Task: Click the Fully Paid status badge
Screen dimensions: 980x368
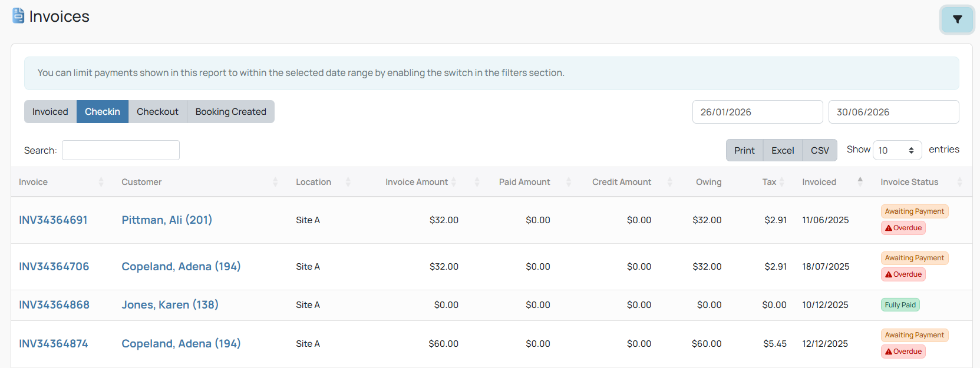Action: (x=900, y=305)
